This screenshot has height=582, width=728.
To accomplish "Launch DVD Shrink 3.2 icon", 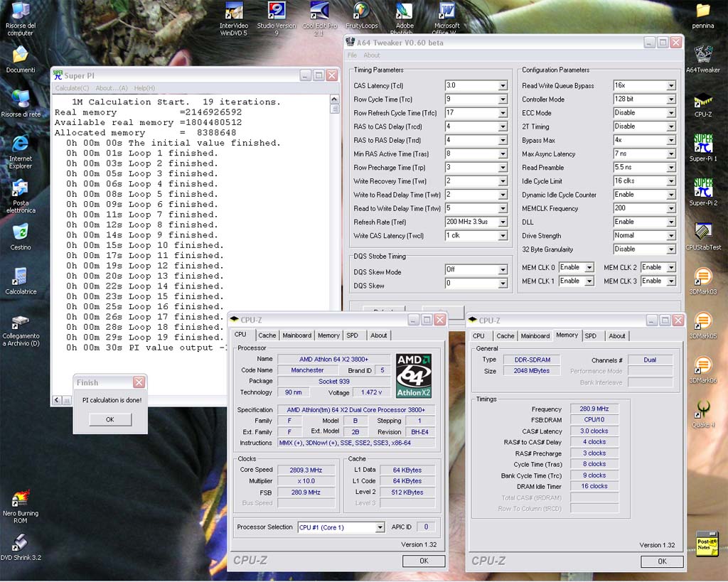I will pos(21,548).
